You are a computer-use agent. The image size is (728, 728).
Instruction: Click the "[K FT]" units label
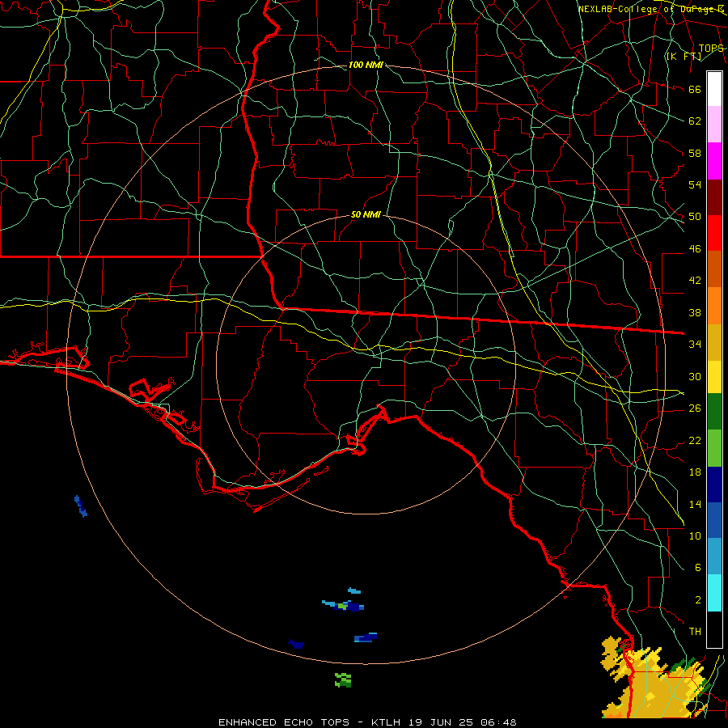coord(684,57)
